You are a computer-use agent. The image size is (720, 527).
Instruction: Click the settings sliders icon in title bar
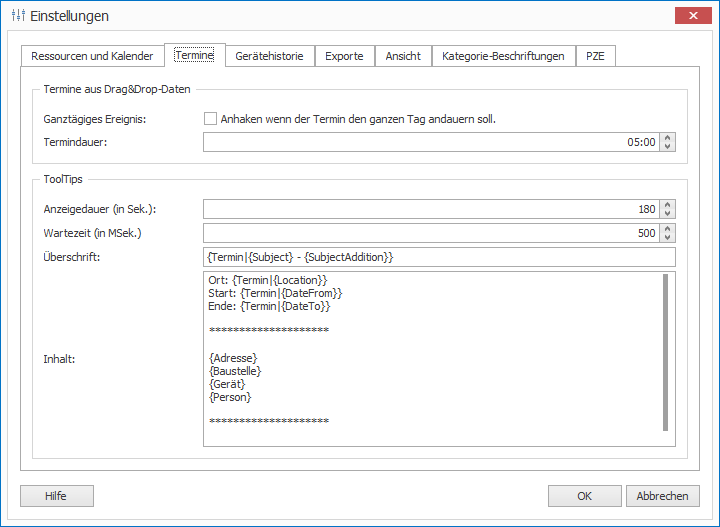[x=18, y=16]
